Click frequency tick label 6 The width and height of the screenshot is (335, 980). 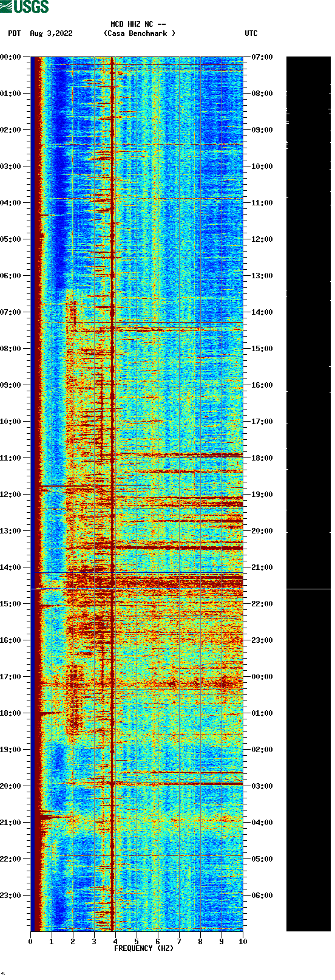(158, 942)
